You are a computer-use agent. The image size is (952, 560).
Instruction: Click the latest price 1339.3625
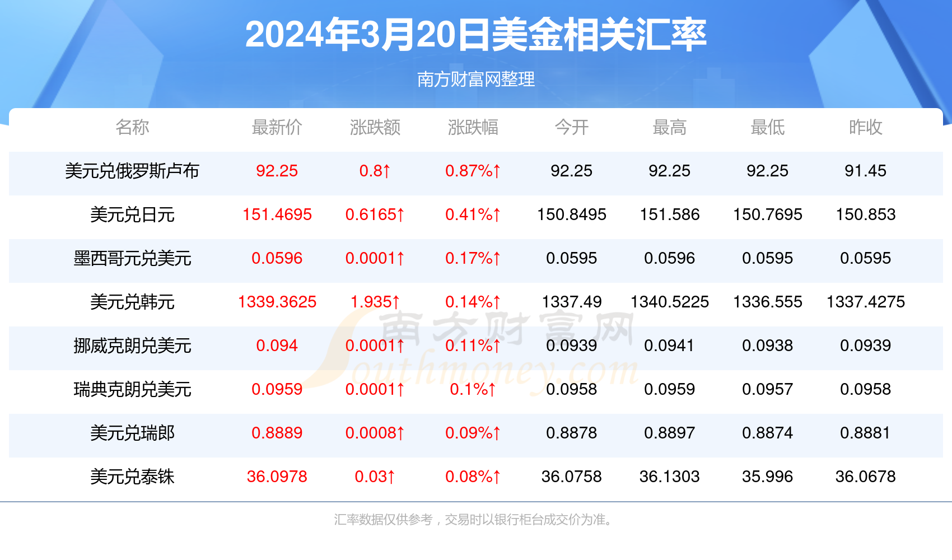pos(277,302)
